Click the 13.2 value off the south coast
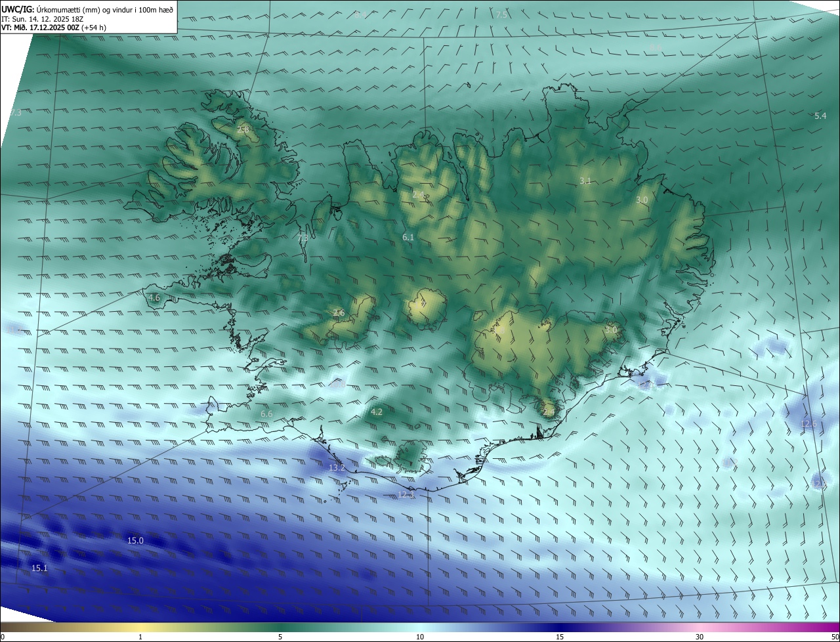 [337, 467]
